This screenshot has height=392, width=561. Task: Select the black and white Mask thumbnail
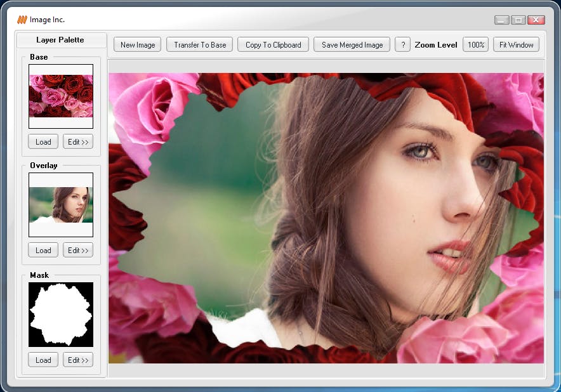[61, 315]
